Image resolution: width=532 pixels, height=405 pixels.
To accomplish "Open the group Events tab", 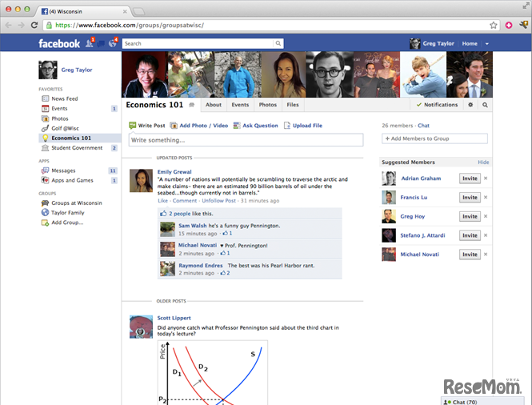I will pyautogui.click(x=240, y=105).
